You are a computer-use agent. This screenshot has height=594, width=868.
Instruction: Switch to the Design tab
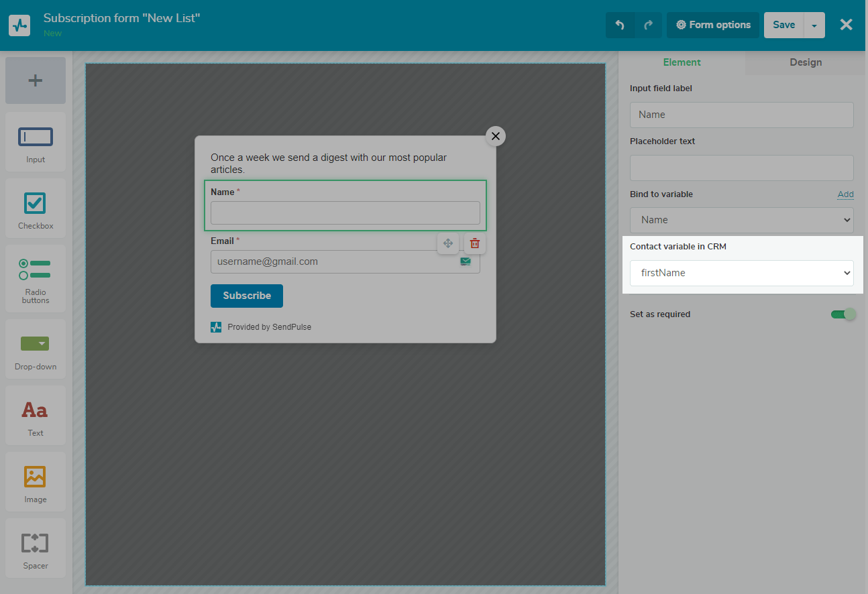coord(805,62)
